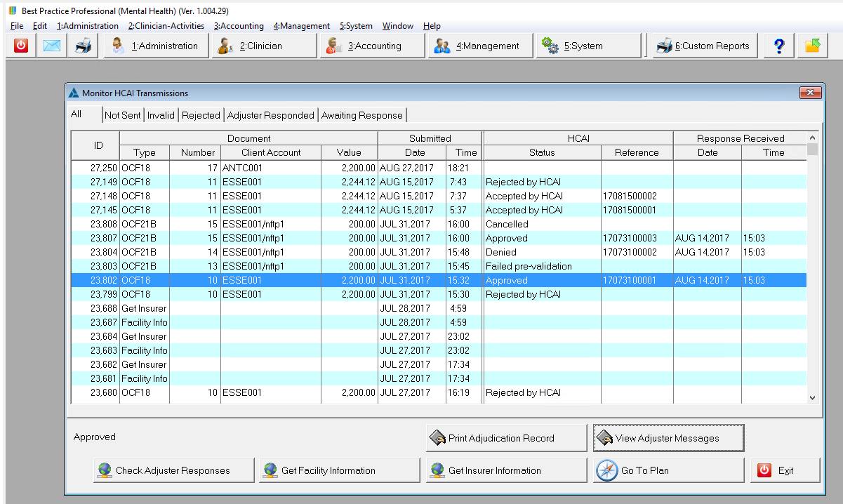Click the yellow folder export icon

(x=812, y=46)
